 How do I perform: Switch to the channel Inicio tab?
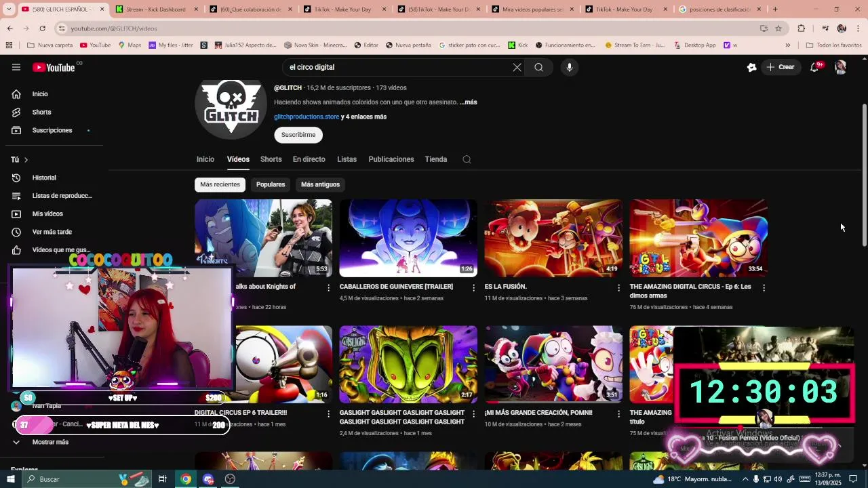pyautogui.click(x=205, y=159)
